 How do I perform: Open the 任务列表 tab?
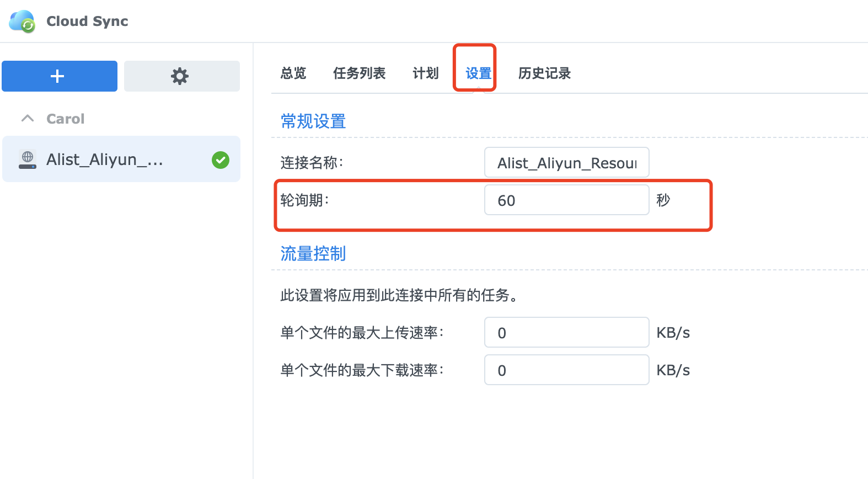(359, 73)
